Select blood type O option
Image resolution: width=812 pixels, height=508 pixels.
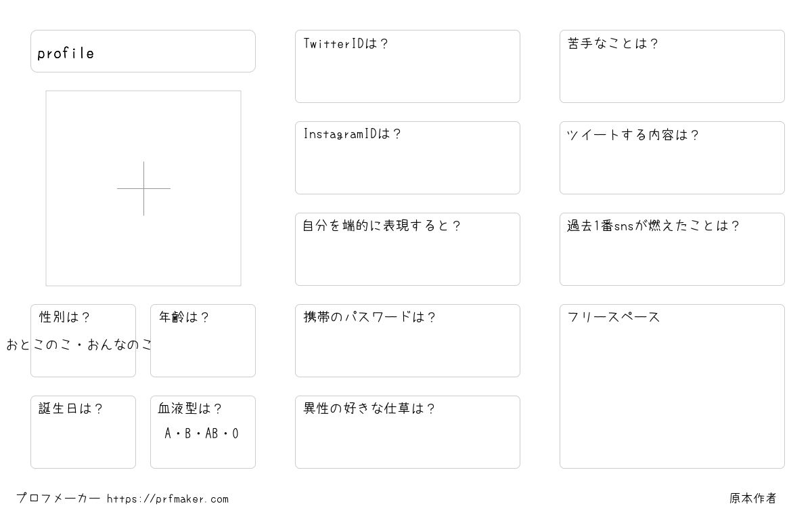point(235,433)
